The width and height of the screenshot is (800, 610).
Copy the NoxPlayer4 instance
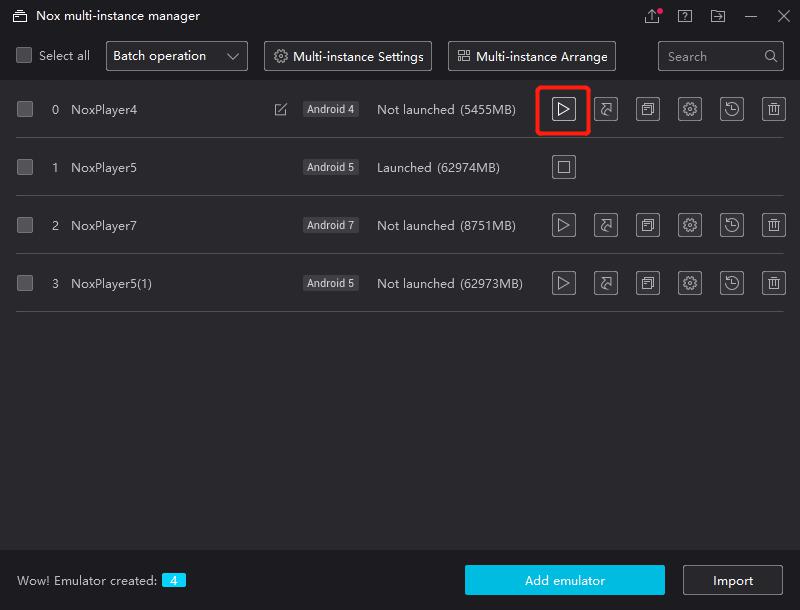[647, 109]
